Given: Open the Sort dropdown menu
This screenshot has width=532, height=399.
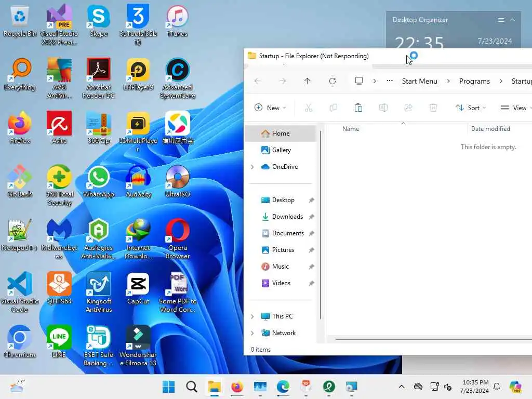Looking at the screenshot, I should [471, 108].
